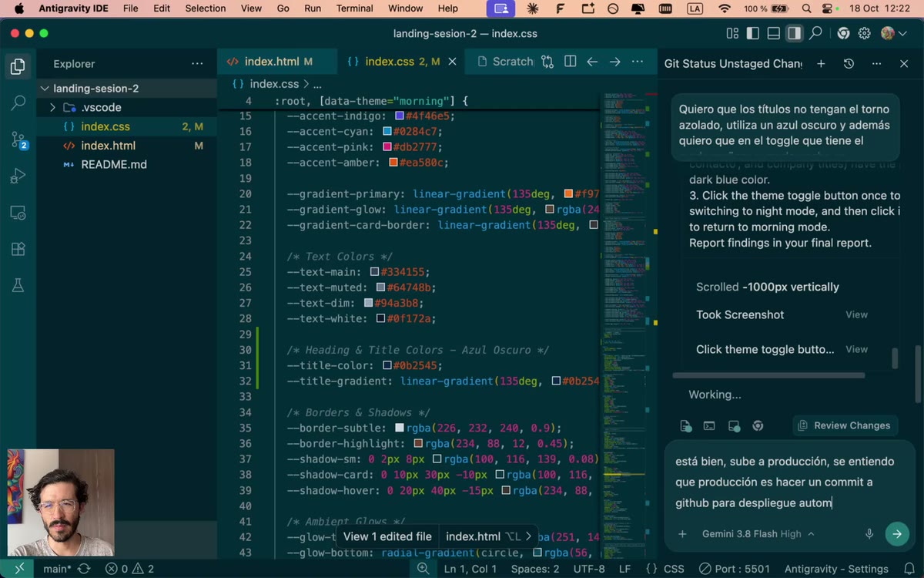
Task: Click the Review Changes button
Action: pos(844,425)
